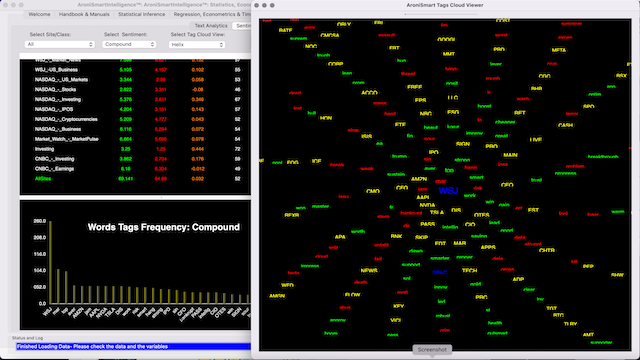Select the CNBC_-_Investing row
Image resolution: width=640 pixels, height=360 pixels.
[x=135, y=159]
